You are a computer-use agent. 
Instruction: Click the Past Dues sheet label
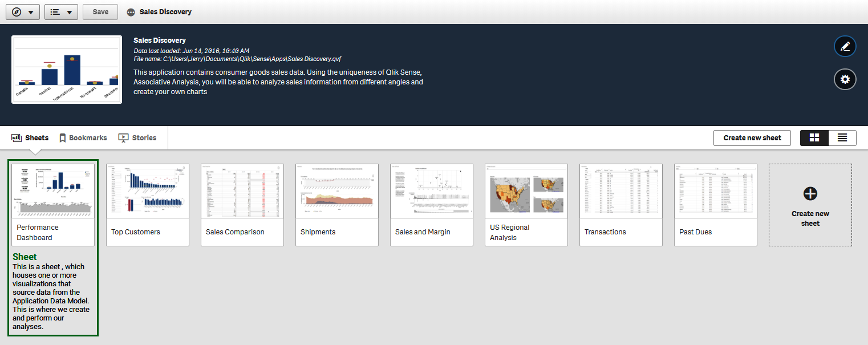pos(695,232)
